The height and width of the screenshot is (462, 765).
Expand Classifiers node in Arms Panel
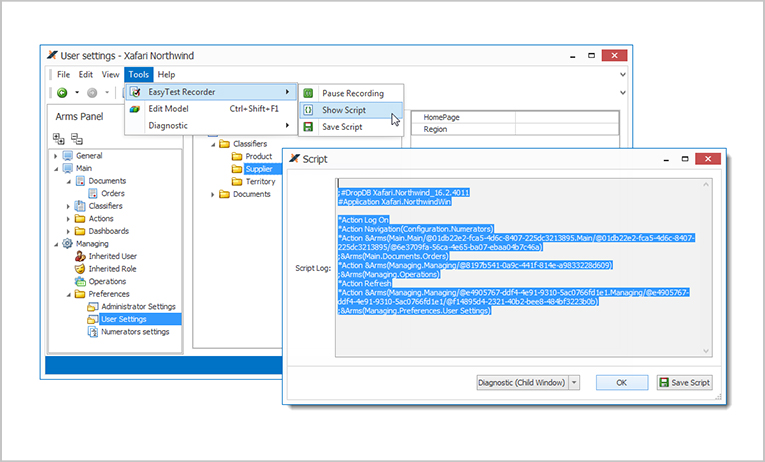point(68,206)
